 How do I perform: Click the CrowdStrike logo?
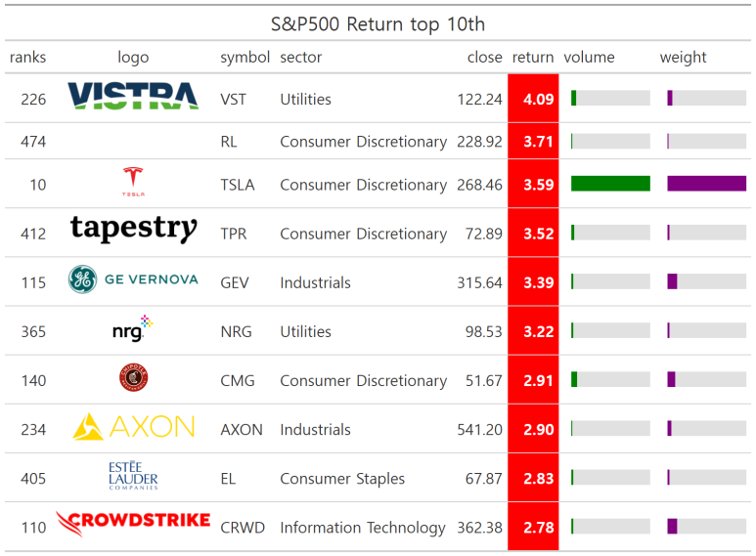(x=133, y=523)
